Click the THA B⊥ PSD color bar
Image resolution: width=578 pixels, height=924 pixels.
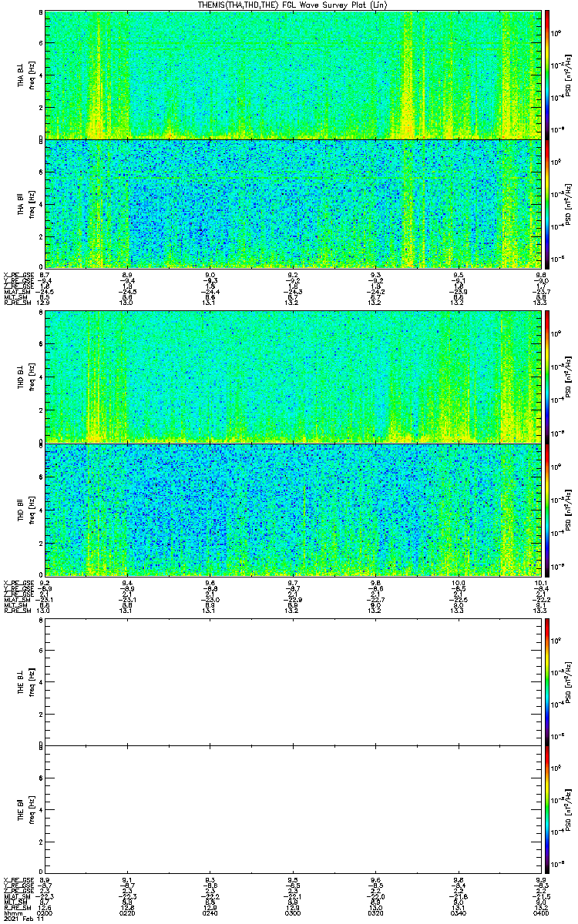click(x=546, y=75)
